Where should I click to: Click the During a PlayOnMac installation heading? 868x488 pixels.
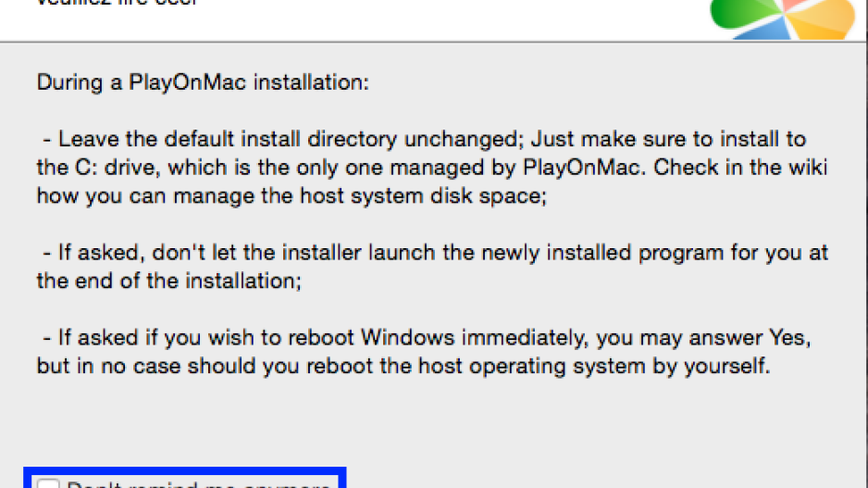[203, 82]
